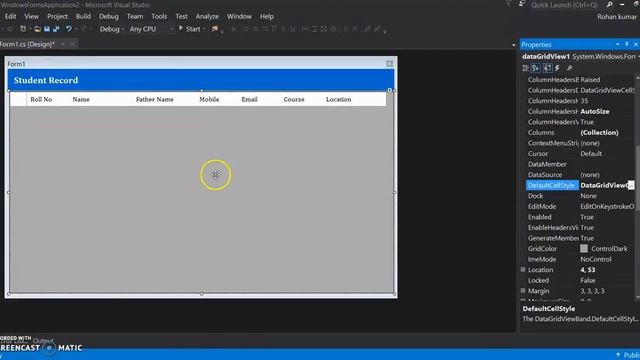The image size is (640, 360).
Task: Open the Properties window options dropdown
Action: pos(618,44)
